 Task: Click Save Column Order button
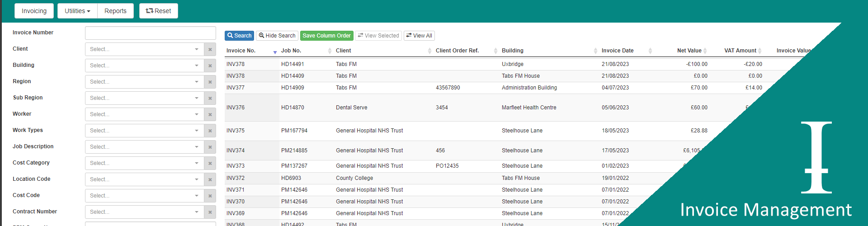[x=327, y=36]
